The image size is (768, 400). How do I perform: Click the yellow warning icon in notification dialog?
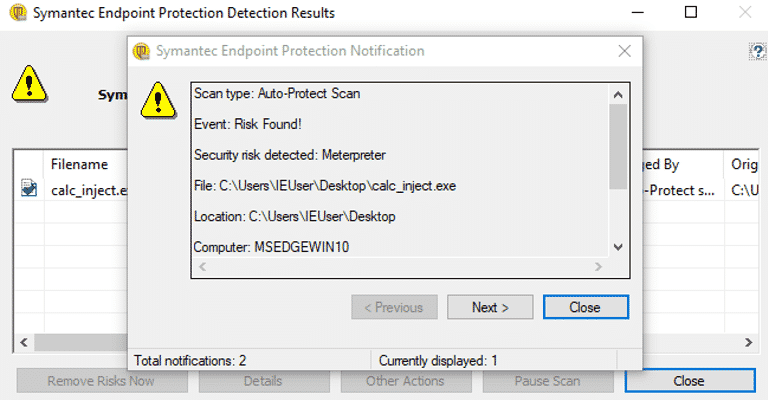pyautogui.click(x=158, y=99)
